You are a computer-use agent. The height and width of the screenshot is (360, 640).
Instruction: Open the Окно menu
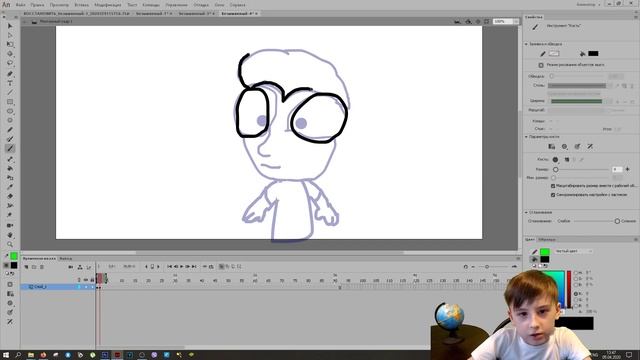pyautogui.click(x=220, y=5)
